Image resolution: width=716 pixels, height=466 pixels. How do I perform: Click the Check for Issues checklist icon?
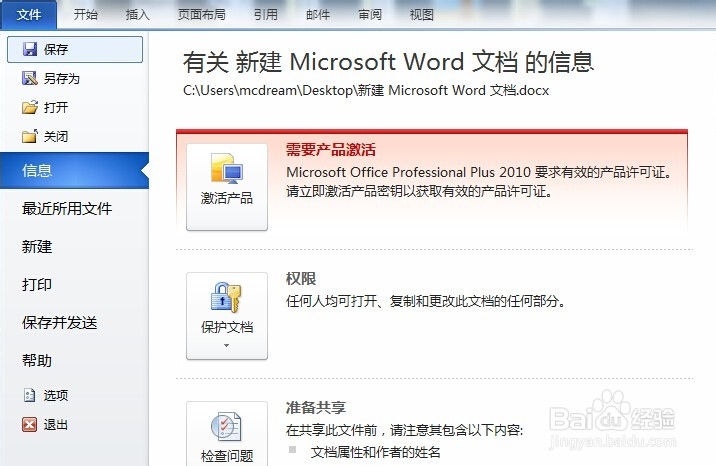coord(226,426)
